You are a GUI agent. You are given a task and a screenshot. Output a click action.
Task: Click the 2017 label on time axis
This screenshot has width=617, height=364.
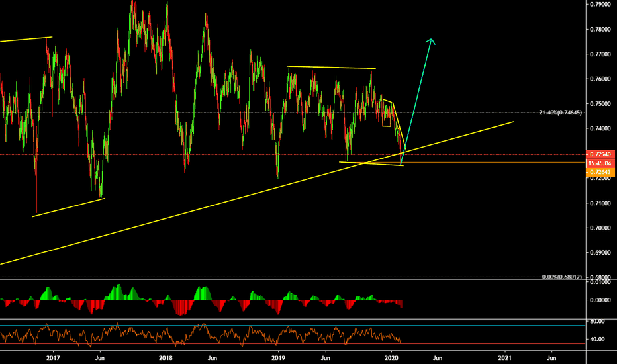pos(53,357)
